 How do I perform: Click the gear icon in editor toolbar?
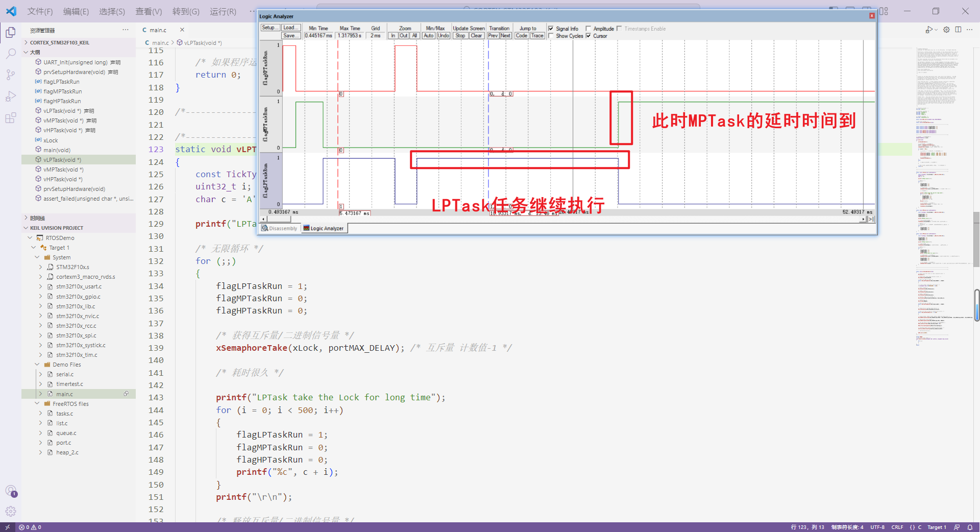(x=946, y=30)
